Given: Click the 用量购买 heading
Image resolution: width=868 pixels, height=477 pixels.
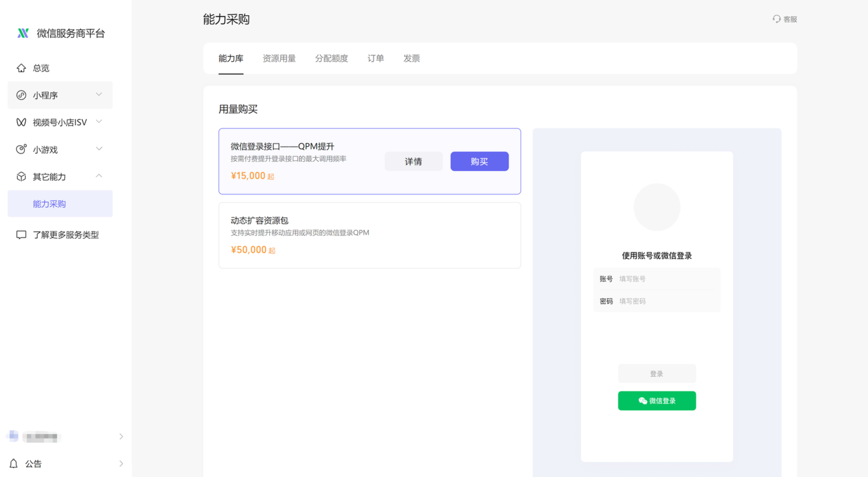Looking at the screenshot, I should tap(238, 109).
